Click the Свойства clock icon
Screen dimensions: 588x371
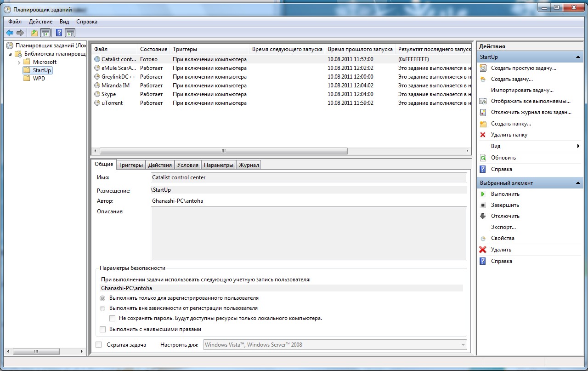[483, 239]
